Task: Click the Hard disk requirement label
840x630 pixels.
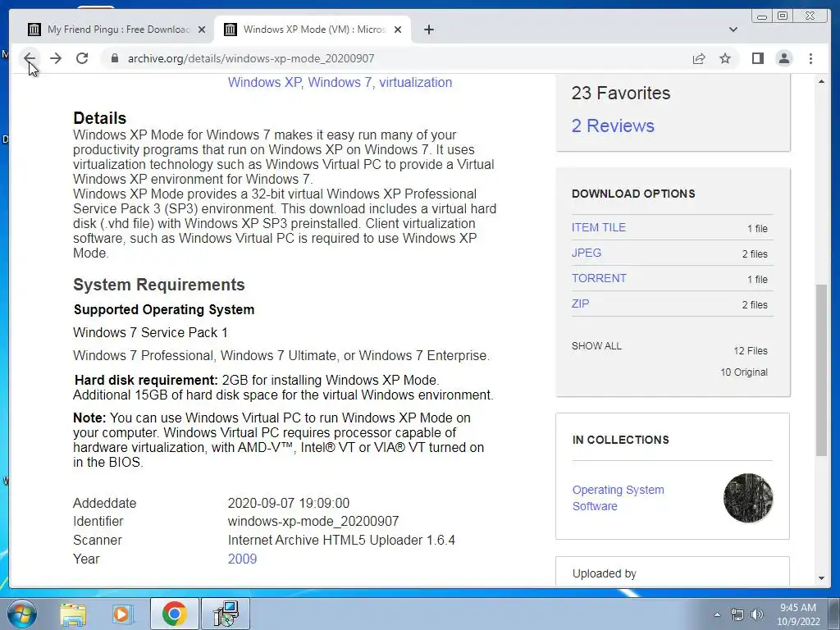Action: click(x=146, y=381)
